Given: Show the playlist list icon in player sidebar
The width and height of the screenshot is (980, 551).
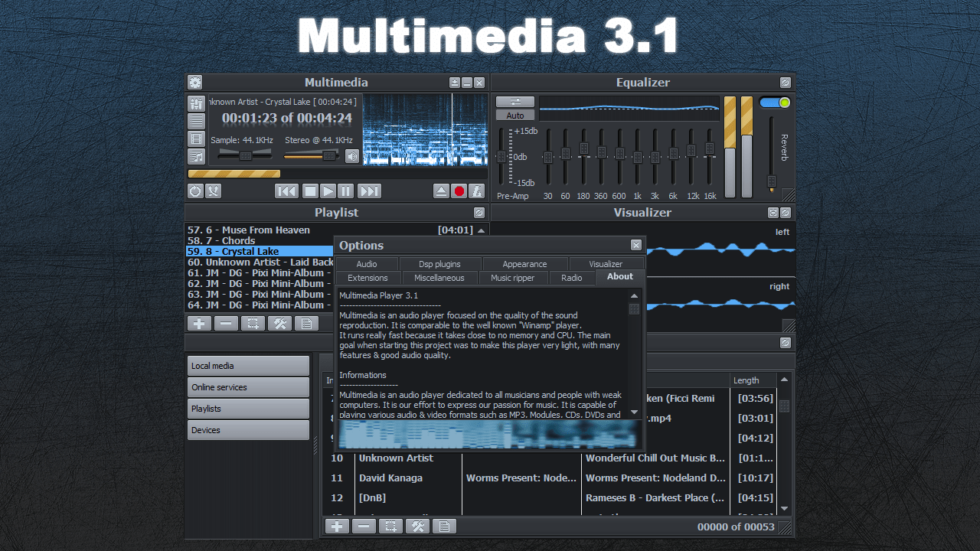Looking at the screenshot, I should click(x=197, y=121).
